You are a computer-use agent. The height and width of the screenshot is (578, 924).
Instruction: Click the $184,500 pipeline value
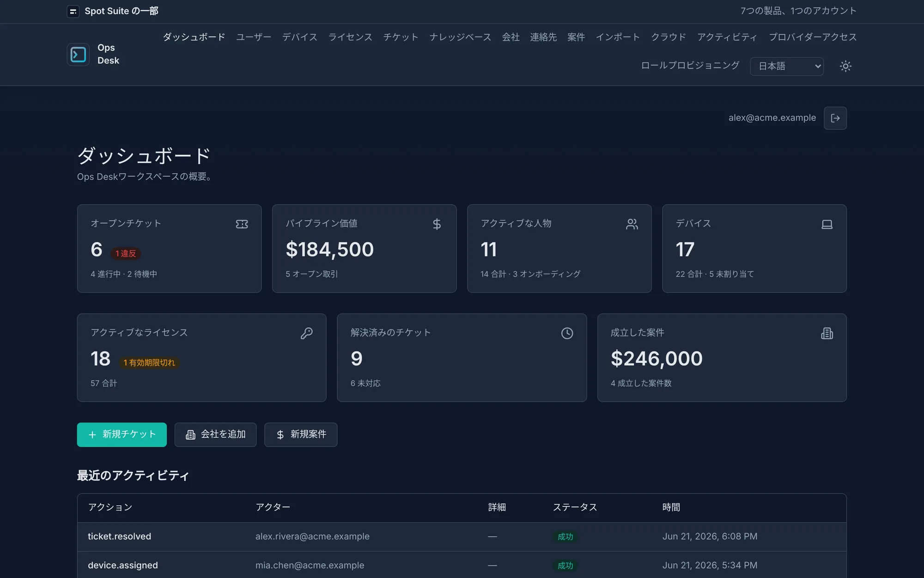330,250
